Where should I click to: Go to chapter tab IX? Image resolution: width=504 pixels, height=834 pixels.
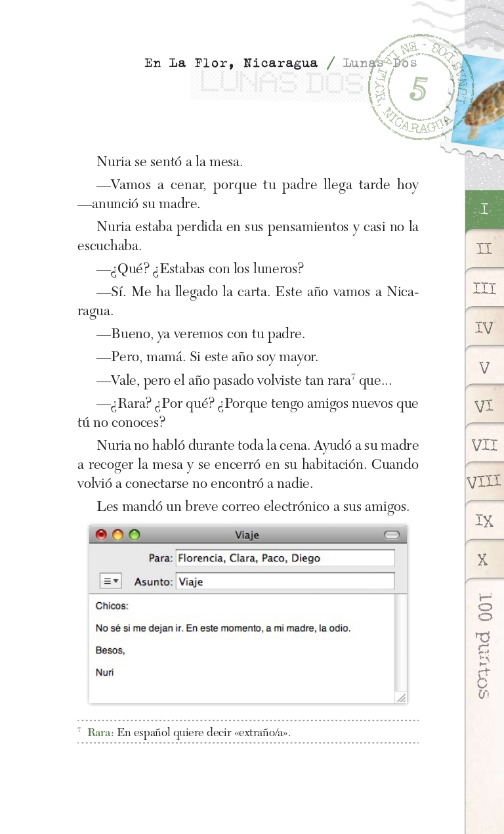(x=484, y=521)
